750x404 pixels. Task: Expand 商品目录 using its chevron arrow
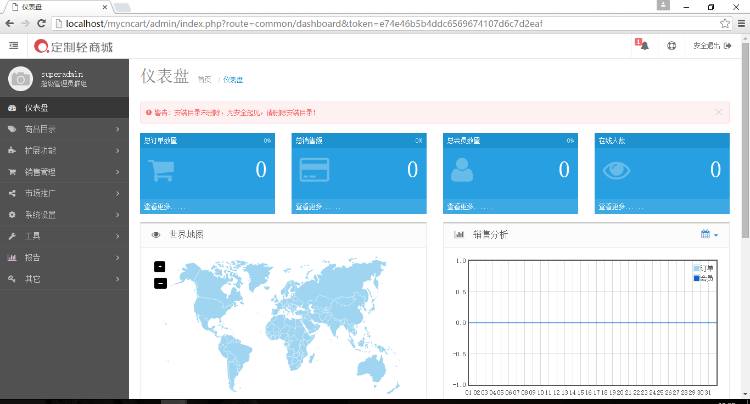118,129
